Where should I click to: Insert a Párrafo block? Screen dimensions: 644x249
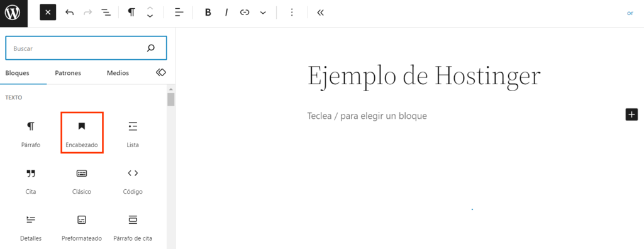31,133
